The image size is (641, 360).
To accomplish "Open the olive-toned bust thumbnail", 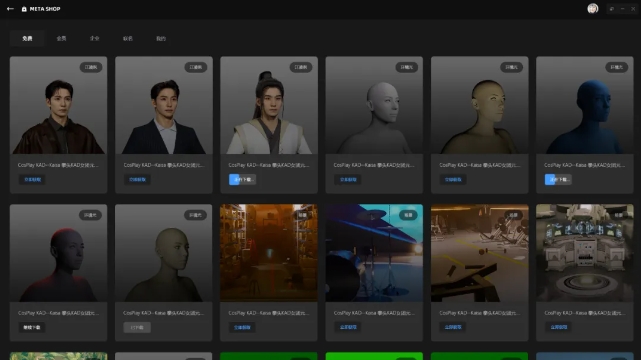I will point(164,253).
